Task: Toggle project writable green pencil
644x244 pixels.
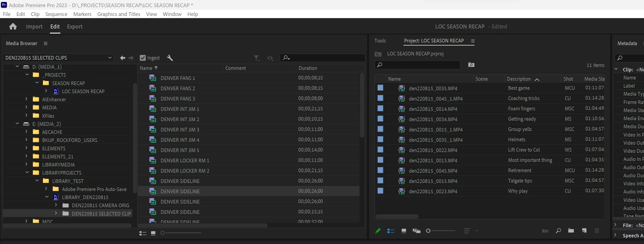Action: (x=378, y=231)
